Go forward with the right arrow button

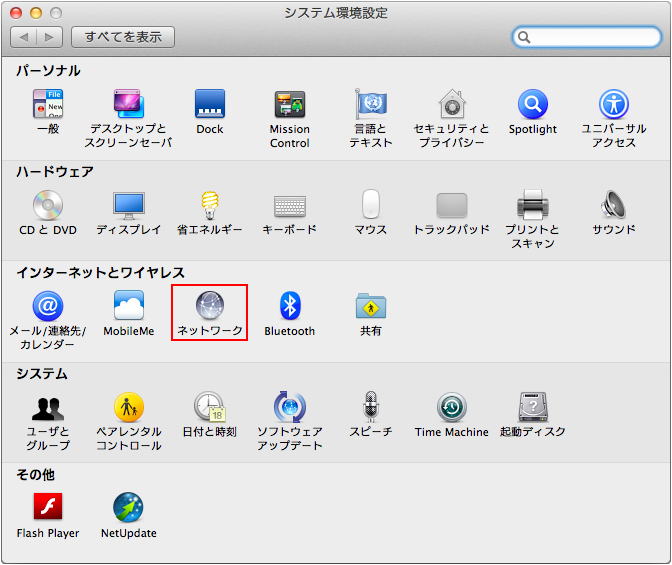[50, 37]
